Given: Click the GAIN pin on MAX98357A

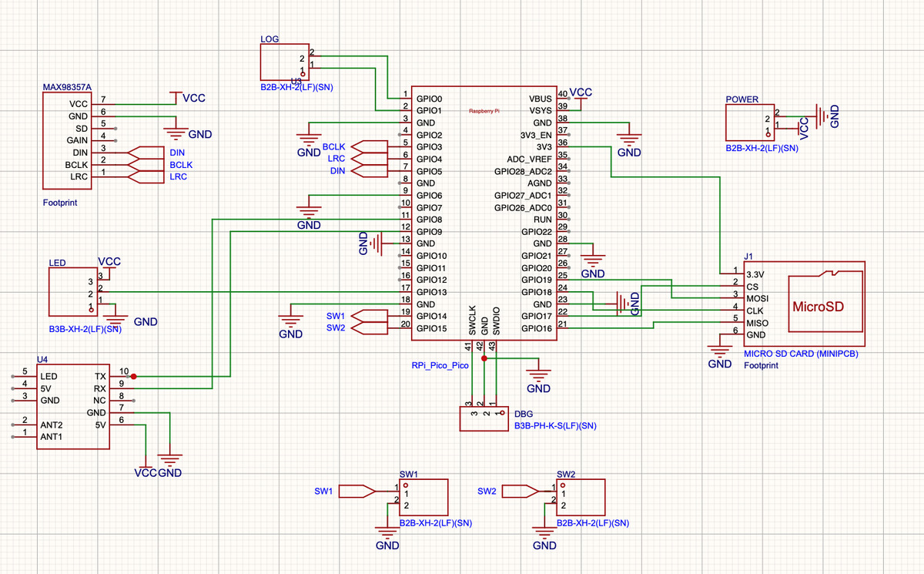Looking at the screenshot, I should pos(76,140).
